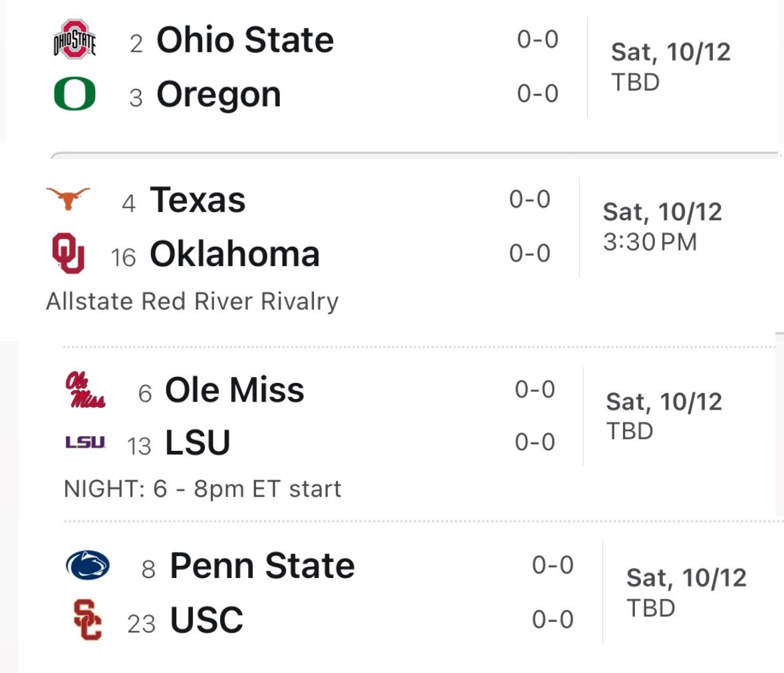Click the 3:30 PM game time
This screenshot has height=673, width=784.
point(650,242)
